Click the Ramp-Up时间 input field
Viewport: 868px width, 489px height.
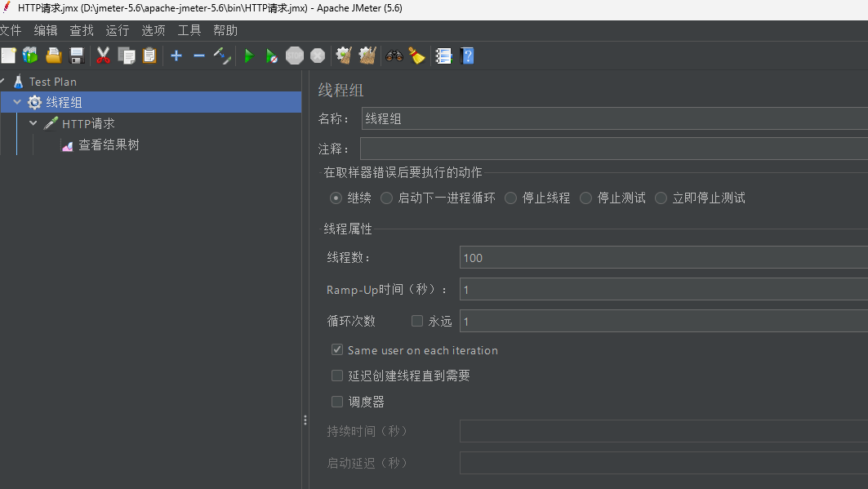(x=664, y=289)
